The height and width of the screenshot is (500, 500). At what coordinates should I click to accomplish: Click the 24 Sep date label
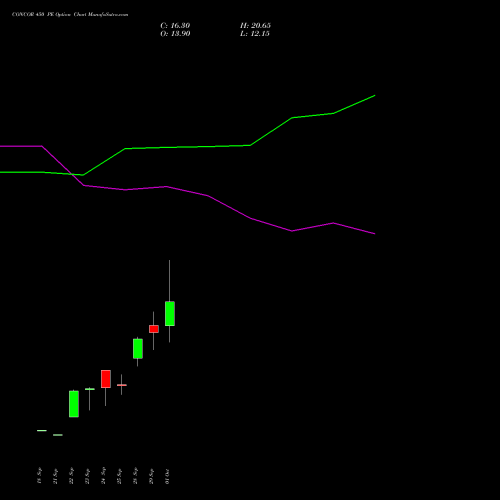(x=103, y=476)
